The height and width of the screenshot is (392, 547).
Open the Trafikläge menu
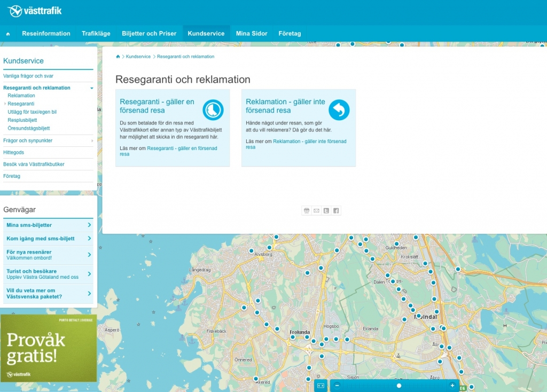[96, 34]
